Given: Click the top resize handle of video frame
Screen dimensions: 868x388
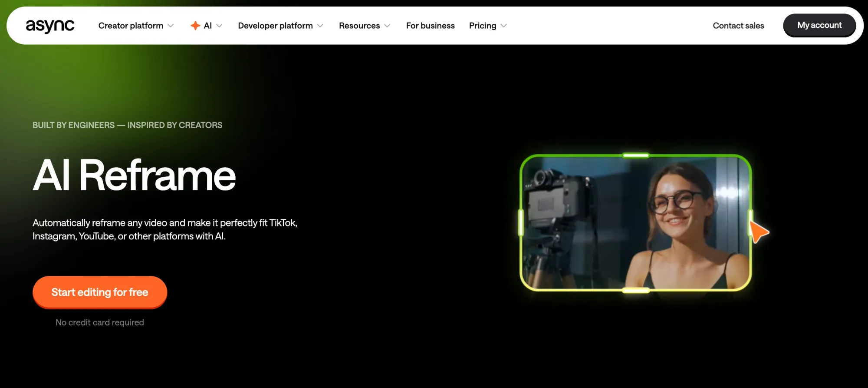Looking at the screenshot, I should [636, 155].
